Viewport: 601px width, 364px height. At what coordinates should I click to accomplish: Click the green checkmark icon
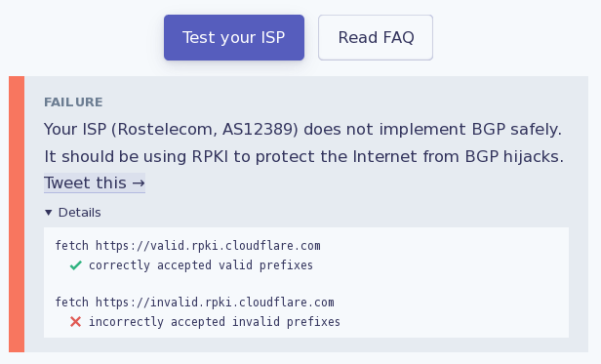tap(76, 265)
